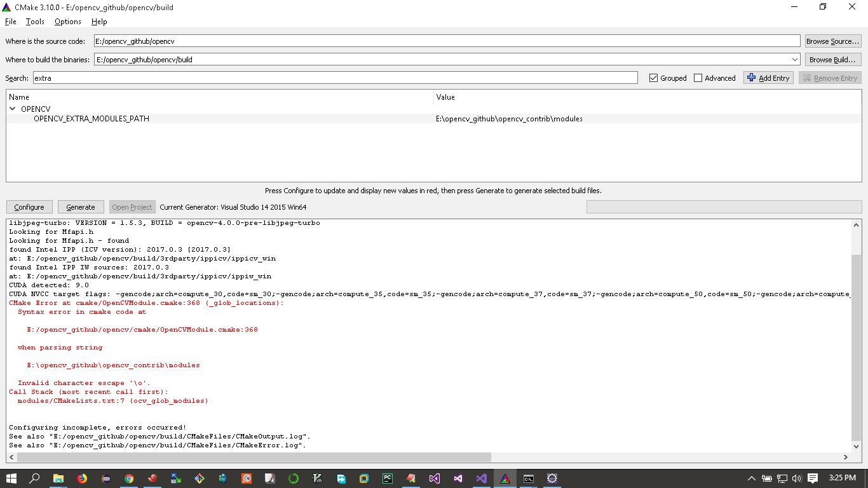Click 'Syntax error in cmake code at' line
Screen dimensions: 868x488
coord(82,312)
